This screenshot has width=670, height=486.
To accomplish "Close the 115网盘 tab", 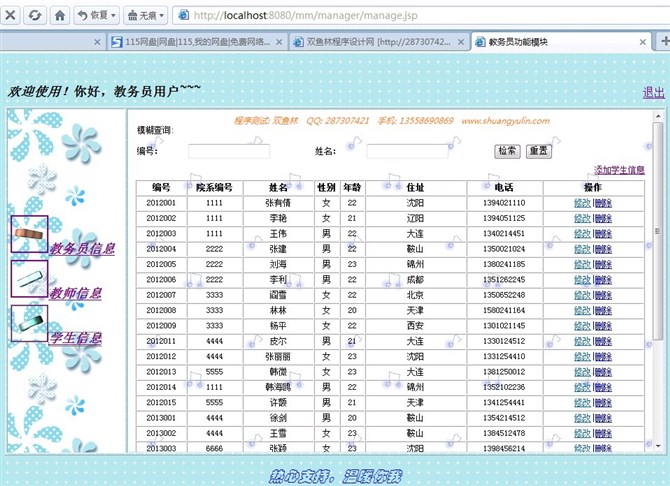I will coord(279,42).
